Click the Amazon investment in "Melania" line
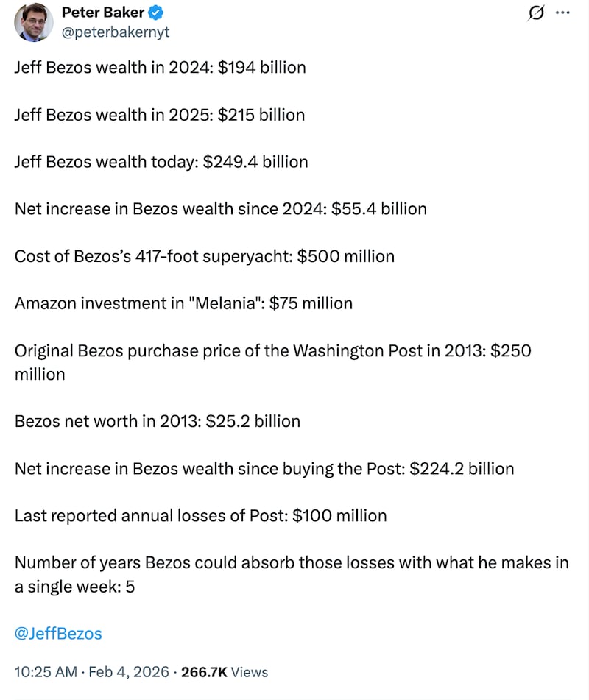The width and height of the screenshot is (589, 700). coord(183,303)
